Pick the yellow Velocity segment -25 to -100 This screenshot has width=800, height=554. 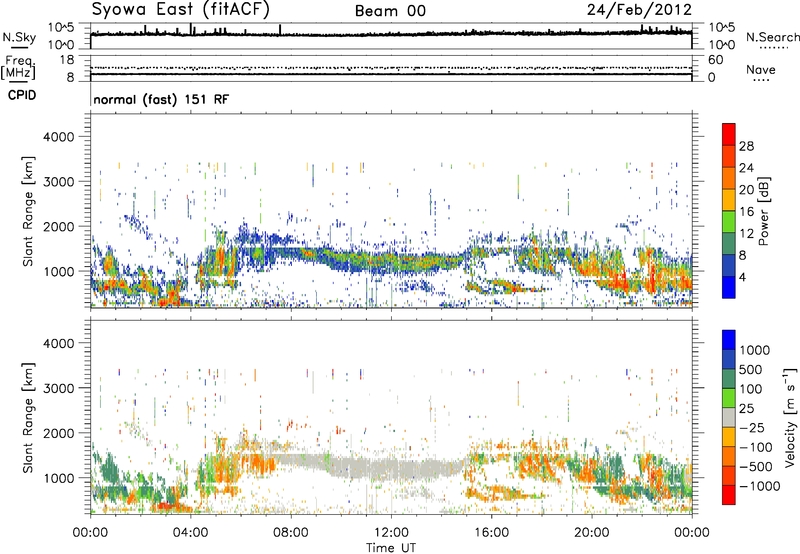(x=729, y=437)
